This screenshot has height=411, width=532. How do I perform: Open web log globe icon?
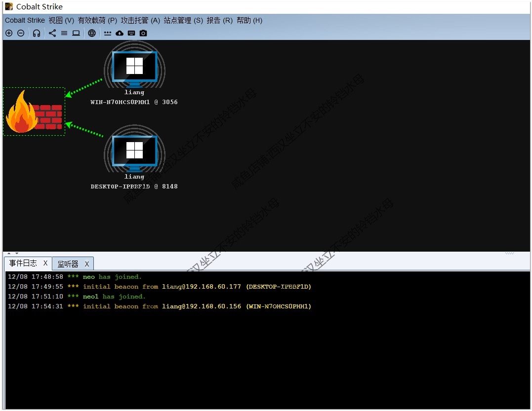pos(92,33)
